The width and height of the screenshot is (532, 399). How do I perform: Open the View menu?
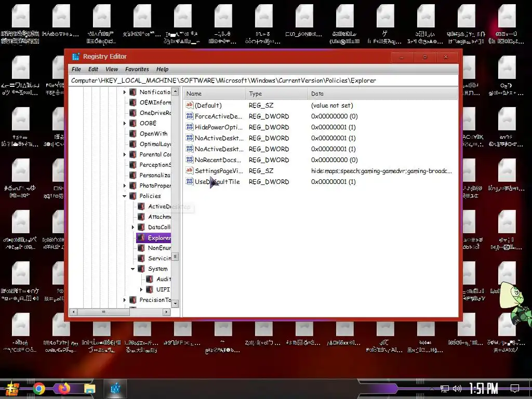(112, 69)
